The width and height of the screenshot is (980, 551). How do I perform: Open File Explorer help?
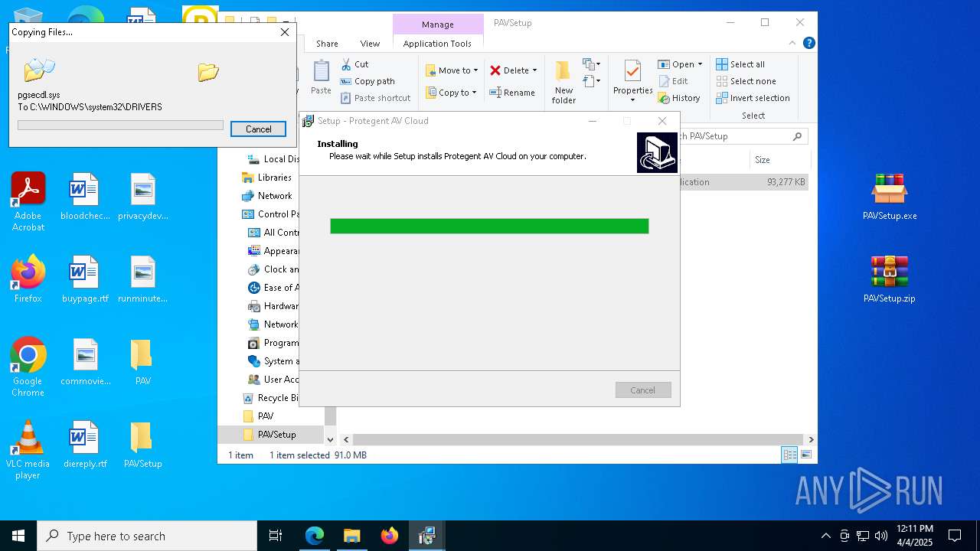(x=808, y=44)
